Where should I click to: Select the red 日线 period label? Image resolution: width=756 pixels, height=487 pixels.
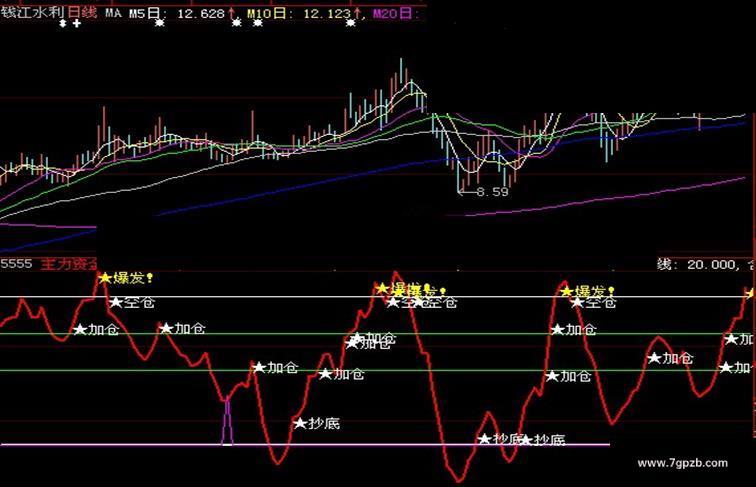click(82, 13)
